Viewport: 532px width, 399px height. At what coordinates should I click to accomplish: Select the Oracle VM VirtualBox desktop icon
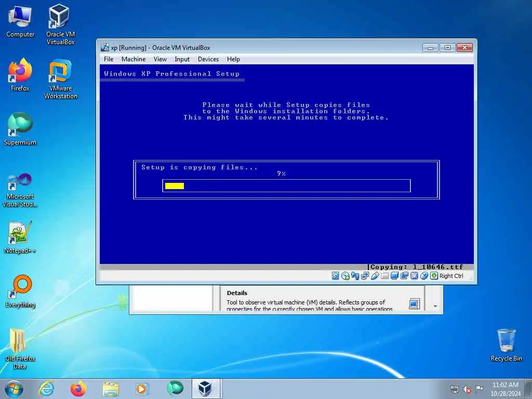pyautogui.click(x=60, y=24)
